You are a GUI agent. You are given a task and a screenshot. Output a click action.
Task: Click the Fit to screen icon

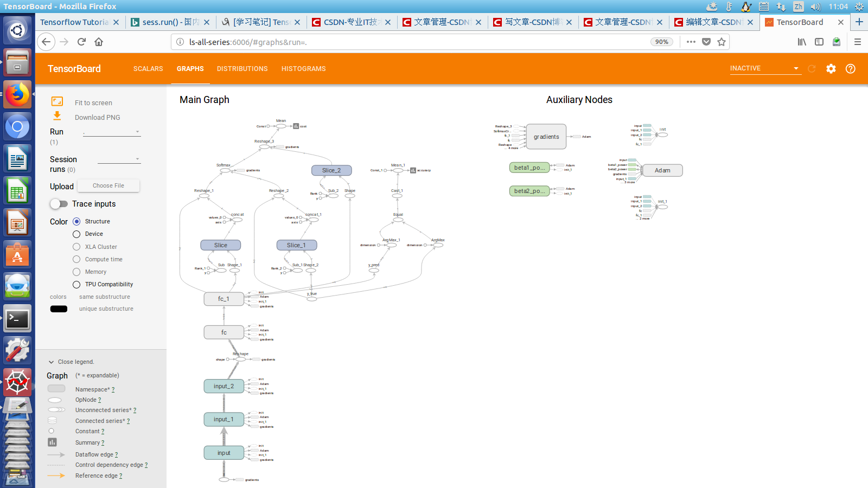pos(57,101)
